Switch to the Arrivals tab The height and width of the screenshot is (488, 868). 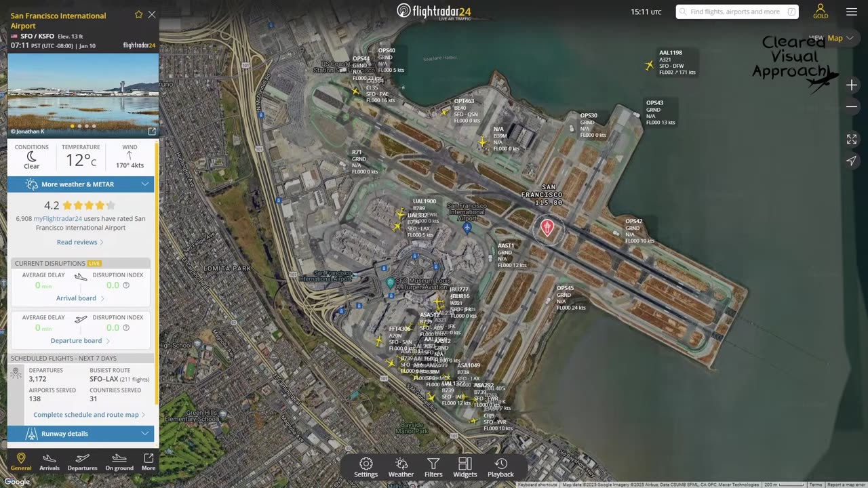50,462
